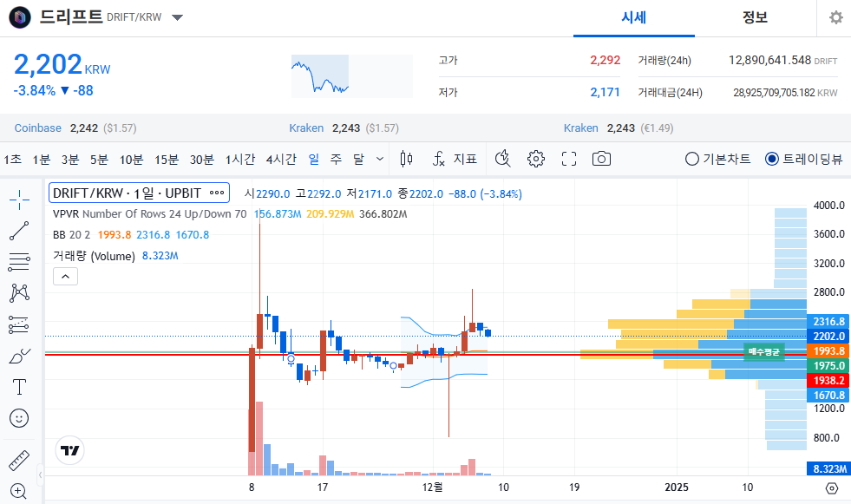The width and height of the screenshot is (851, 504).
Task: Click the DRIFT coin logo
Action: (x=20, y=17)
